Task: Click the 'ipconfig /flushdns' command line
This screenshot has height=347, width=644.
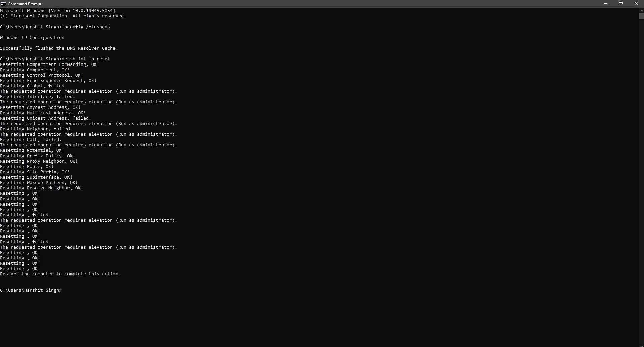Action: tap(55, 27)
